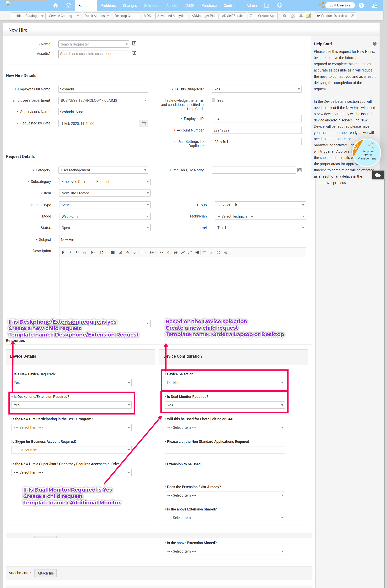Screen dimensions: 387x588
Task: Click the insert image icon in editor
Action: (x=211, y=253)
